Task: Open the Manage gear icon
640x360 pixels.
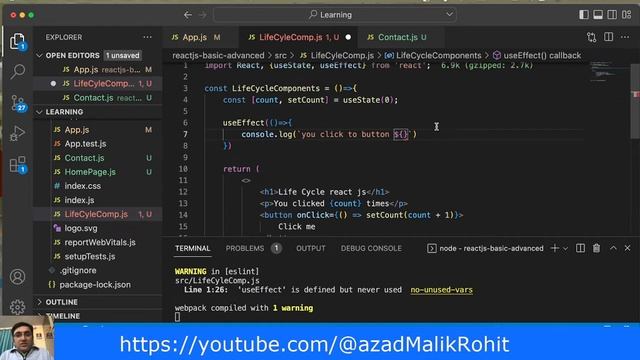Action: pyautogui.click(x=17, y=307)
